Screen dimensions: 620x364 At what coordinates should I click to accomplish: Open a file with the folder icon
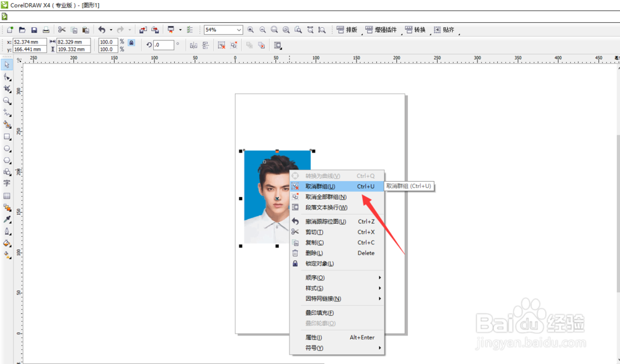tap(22, 30)
